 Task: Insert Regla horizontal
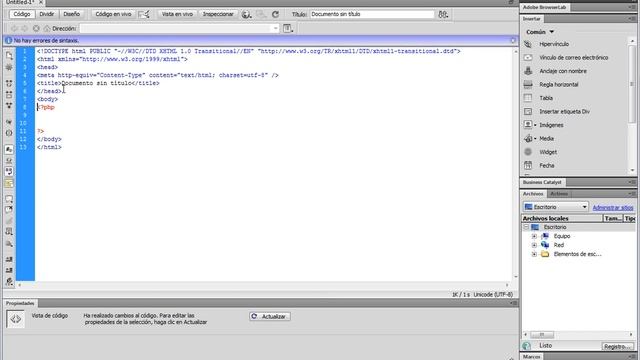559,84
